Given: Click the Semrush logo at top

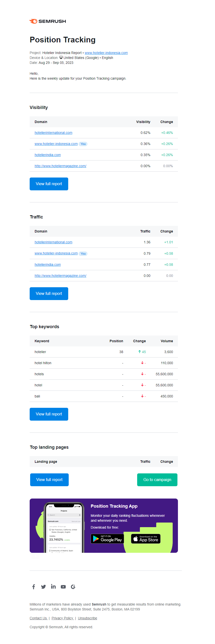Looking at the screenshot, I should click(x=47, y=21).
